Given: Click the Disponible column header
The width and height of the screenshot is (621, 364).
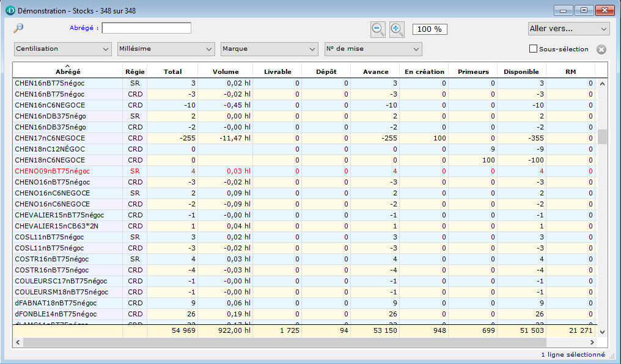Looking at the screenshot, I should pos(521,71).
